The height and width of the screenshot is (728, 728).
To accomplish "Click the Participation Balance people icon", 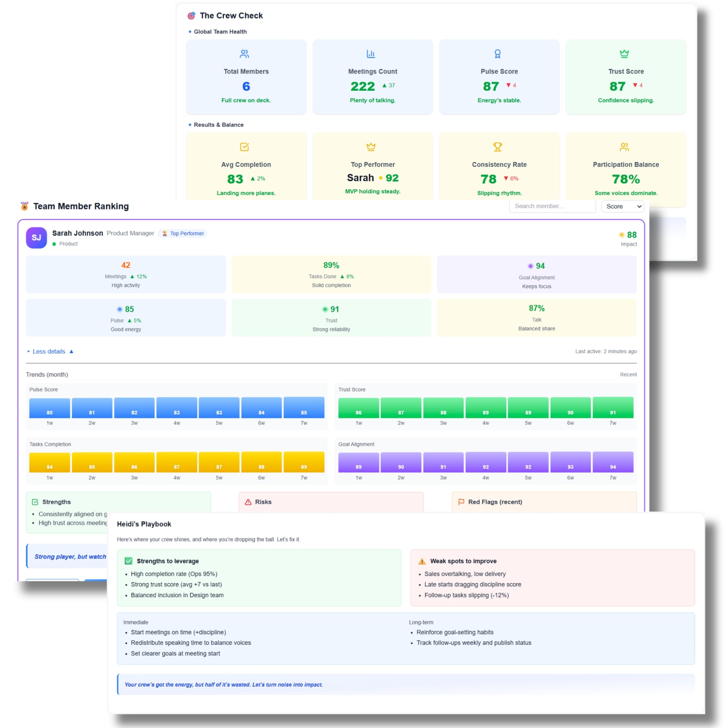I will pos(624,147).
